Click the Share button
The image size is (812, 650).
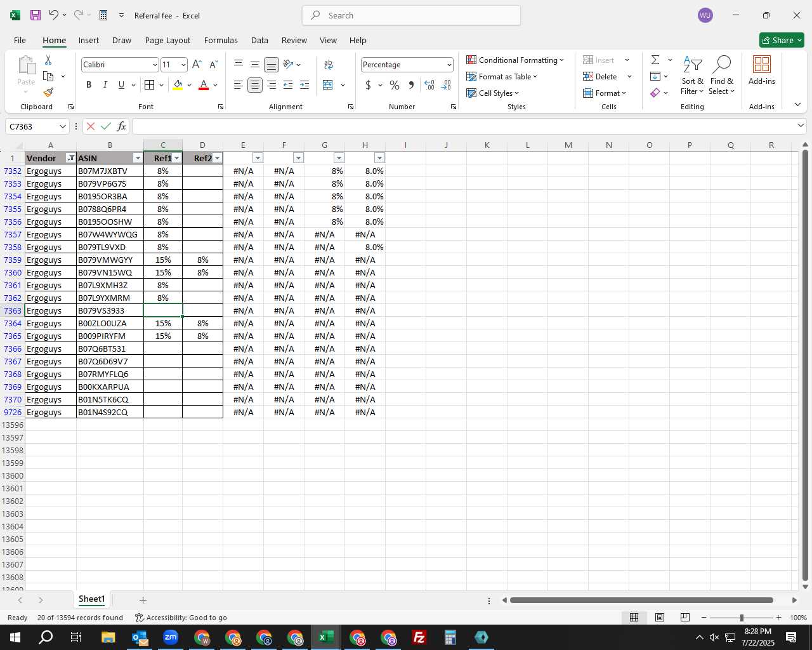click(782, 40)
